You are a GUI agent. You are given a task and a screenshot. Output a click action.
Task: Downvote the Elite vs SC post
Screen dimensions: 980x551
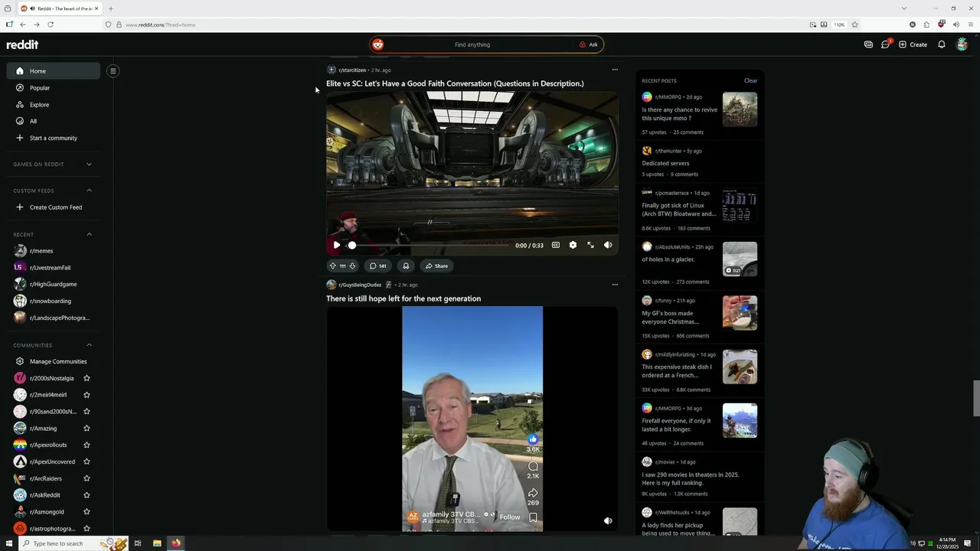[x=352, y=266]
